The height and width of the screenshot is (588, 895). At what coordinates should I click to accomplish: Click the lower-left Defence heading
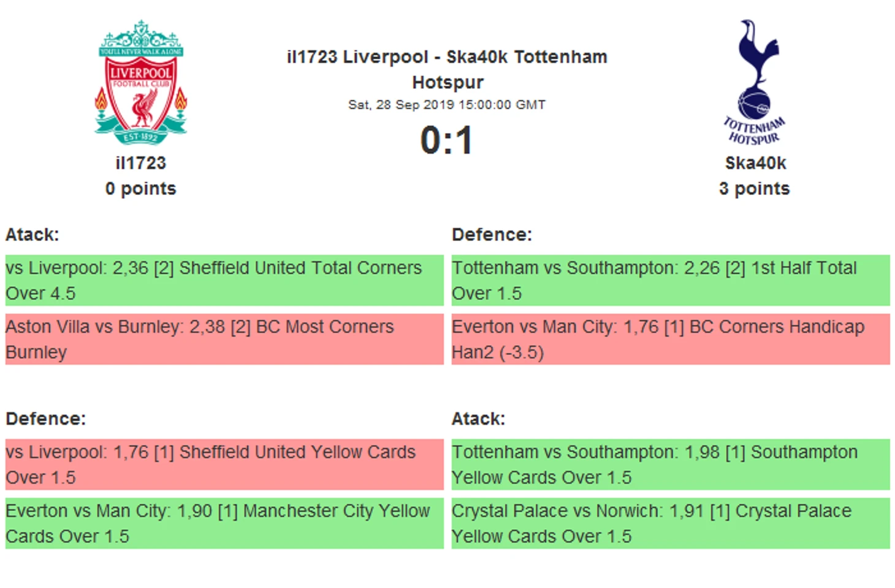click(46, 419)
